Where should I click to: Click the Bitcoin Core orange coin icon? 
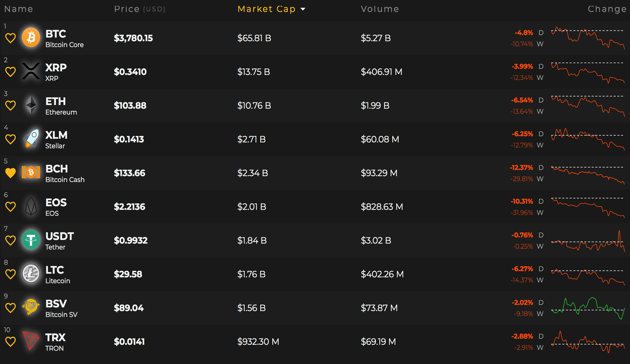click(31, 37)
